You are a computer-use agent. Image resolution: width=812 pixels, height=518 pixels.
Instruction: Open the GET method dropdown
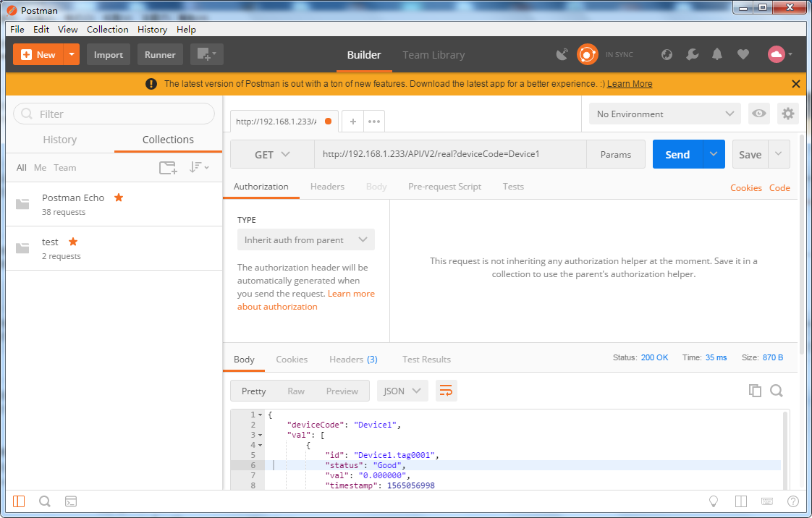(272, 154)
